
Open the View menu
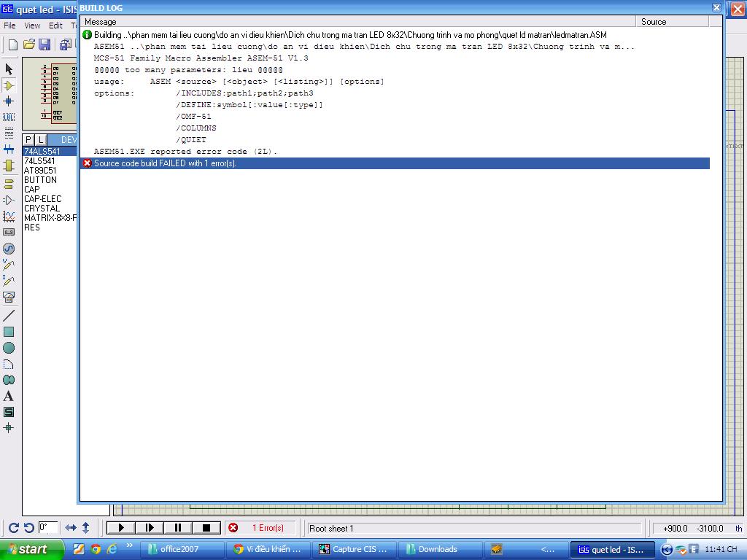point(32,26)
